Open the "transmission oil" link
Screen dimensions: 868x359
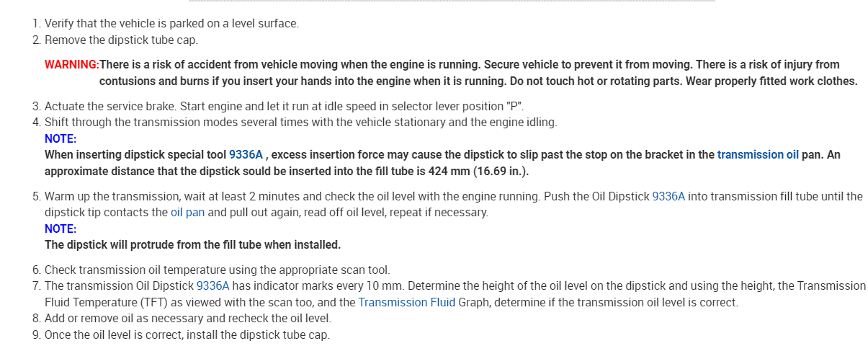pyautogui.click(x=758, y=154)
